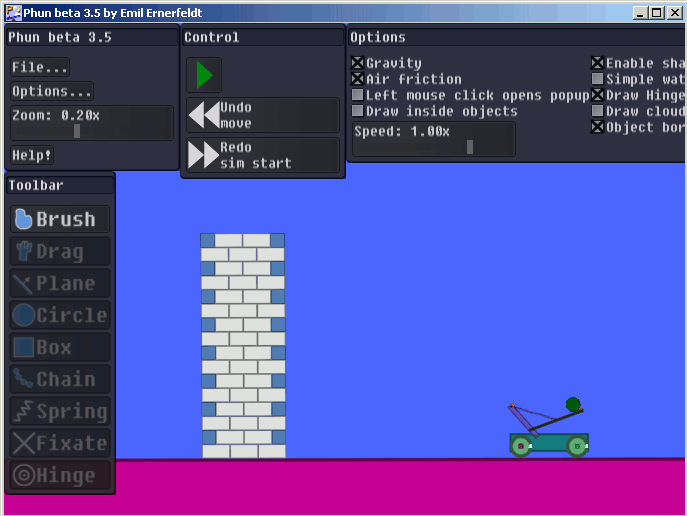This screenshot has width=687, height=516.
Task: Click the Phun application icon in title bar
Action: coord(14,13)
